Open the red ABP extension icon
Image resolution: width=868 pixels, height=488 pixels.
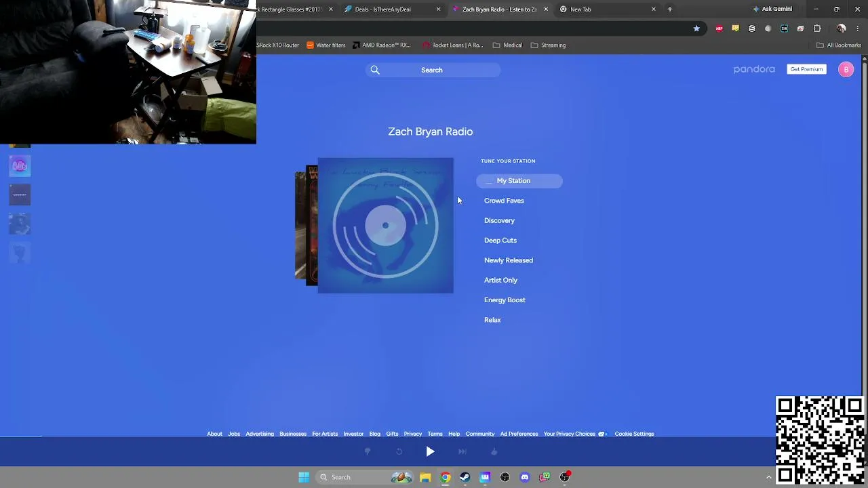[x=719, y=28]
